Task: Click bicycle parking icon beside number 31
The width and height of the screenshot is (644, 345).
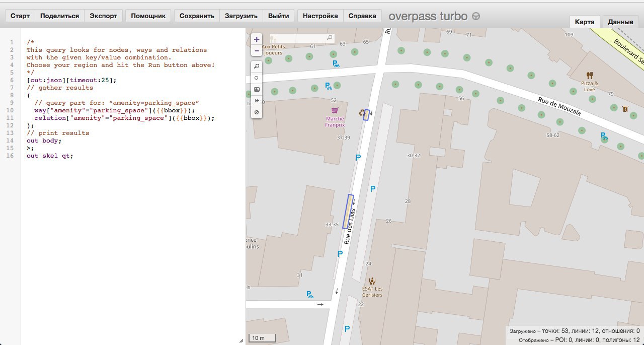Action: click(310, 295)
